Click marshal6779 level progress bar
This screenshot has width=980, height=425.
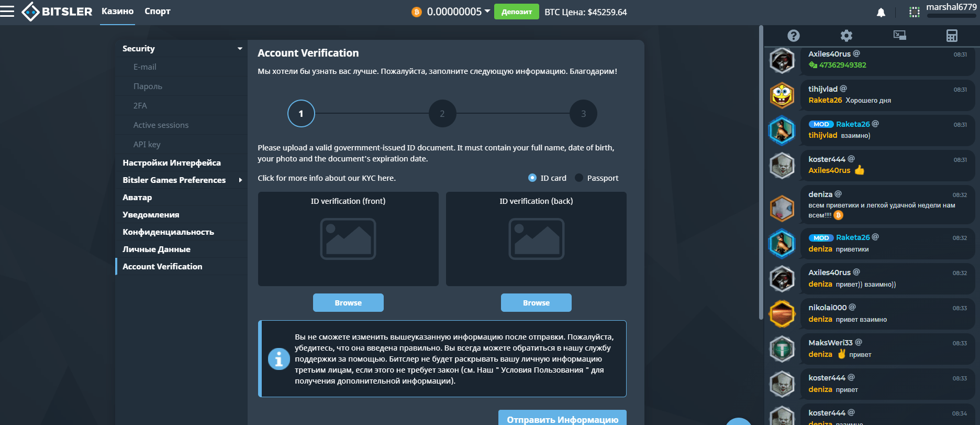pos(951,16)
